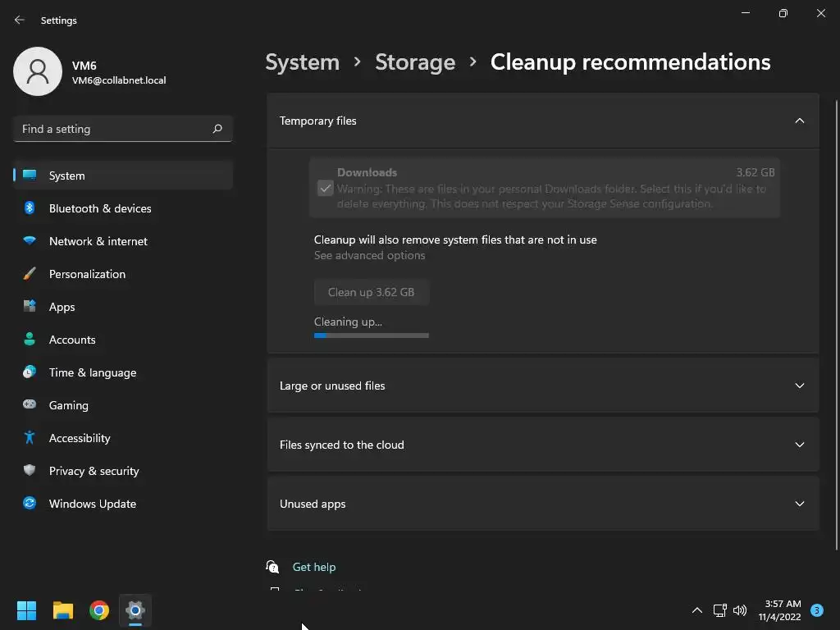Collapse the Temporary files section
Viewport: 840px width, 630px height.
coord(799,121)
